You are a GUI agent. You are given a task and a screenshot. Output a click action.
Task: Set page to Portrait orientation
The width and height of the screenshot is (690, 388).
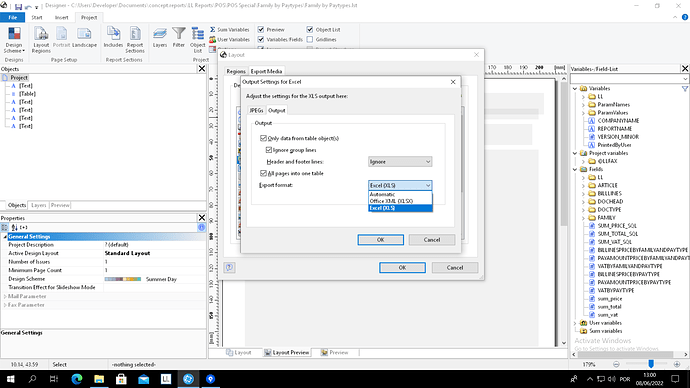[x=61, y=37]
